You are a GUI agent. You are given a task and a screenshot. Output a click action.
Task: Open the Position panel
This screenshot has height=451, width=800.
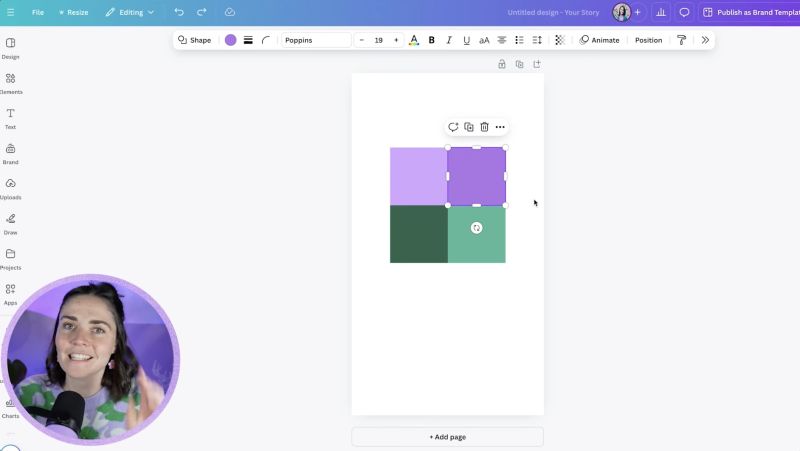pyautogui.click(x=648, y=40)
